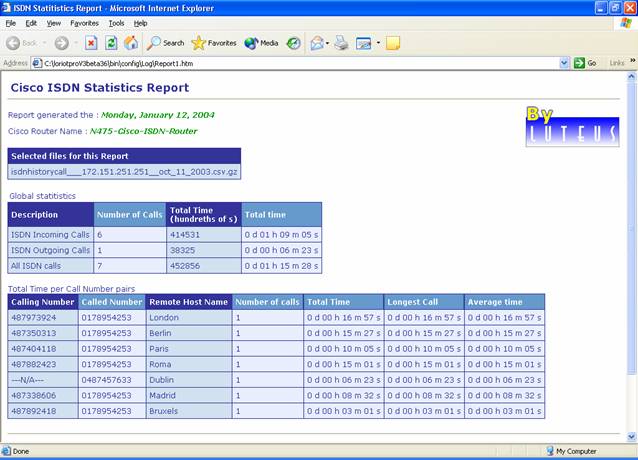Open the Mail button dropdown

pyautogui.click(x=327, y=43)
